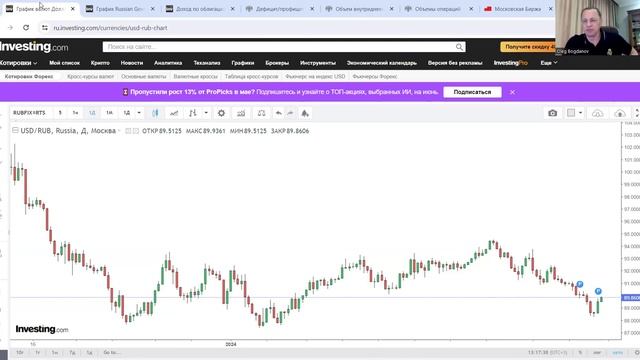This screenshot has height=360, width=640.
Task: Click the second blue event marker on chart
Action: tap(598, 291)
